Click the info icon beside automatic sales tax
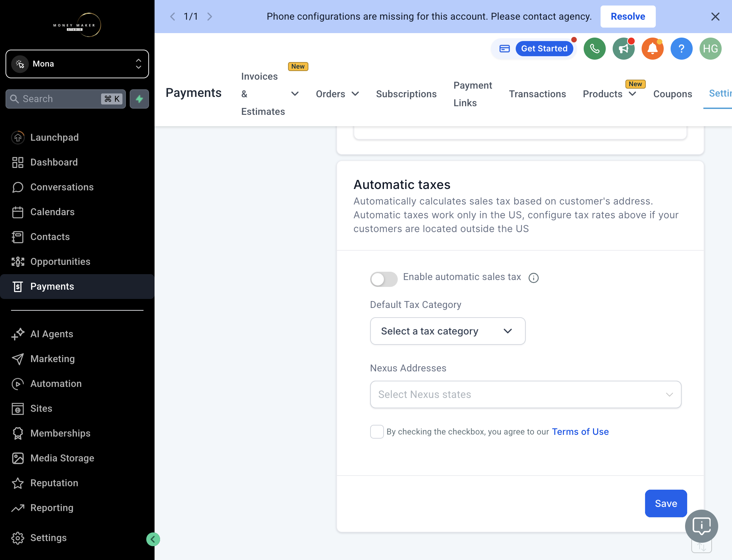732x560 pixels. (x=533, y=278)
